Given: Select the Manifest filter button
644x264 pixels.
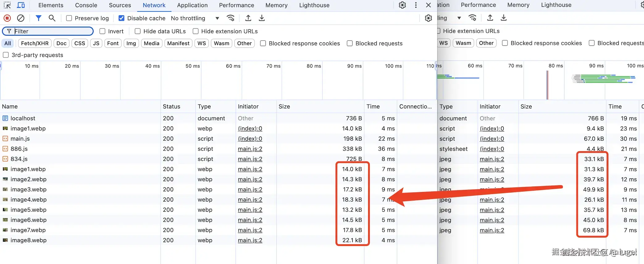Looking at the screenshot, I should click(178, 43).
